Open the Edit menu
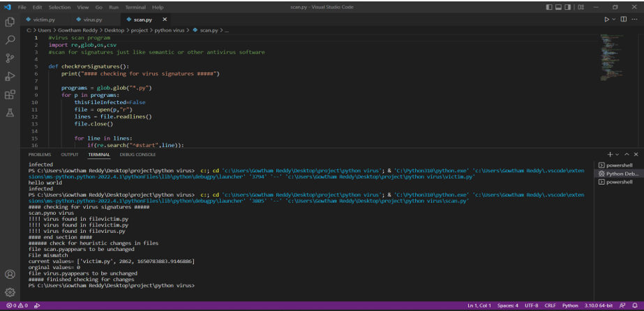Screen dimensions: 644x311 (38, 8)
